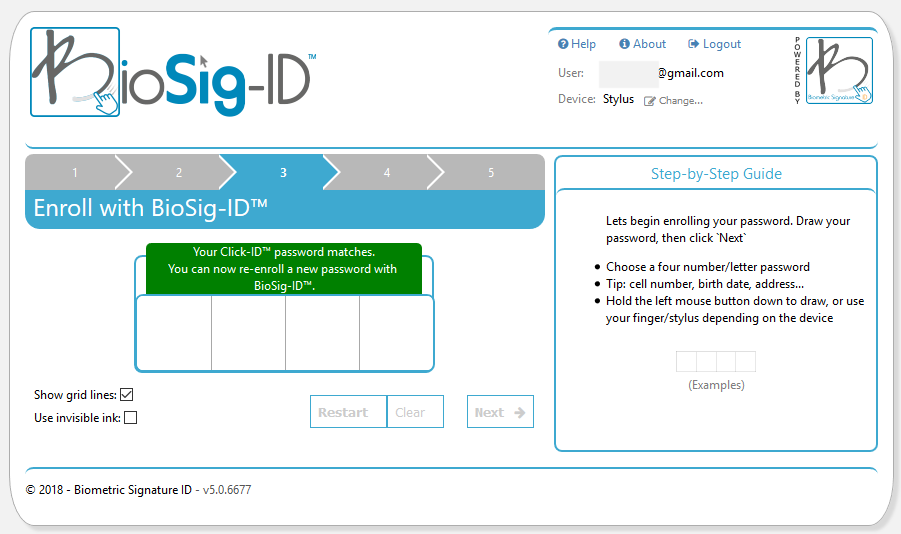Screen dimensions: 901x534
Task: Click the v5.0.6677 version text
Action: pos(227,490)
